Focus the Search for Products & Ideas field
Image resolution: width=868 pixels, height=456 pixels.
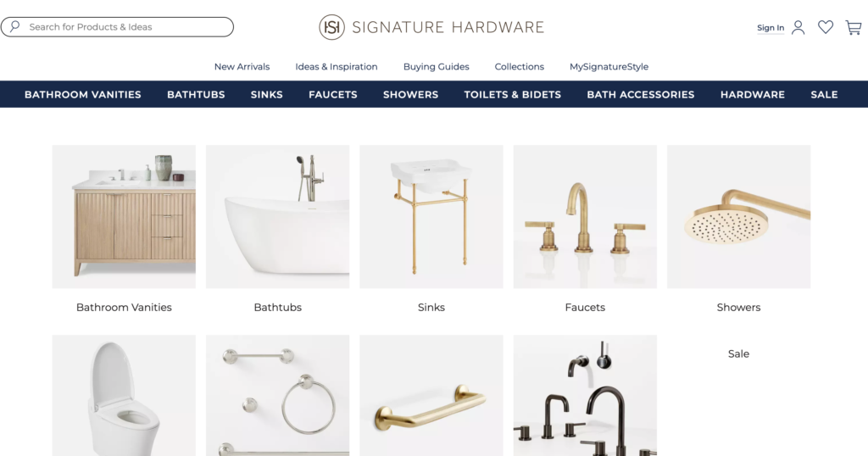pyautogui.click(x=117, y=27)
